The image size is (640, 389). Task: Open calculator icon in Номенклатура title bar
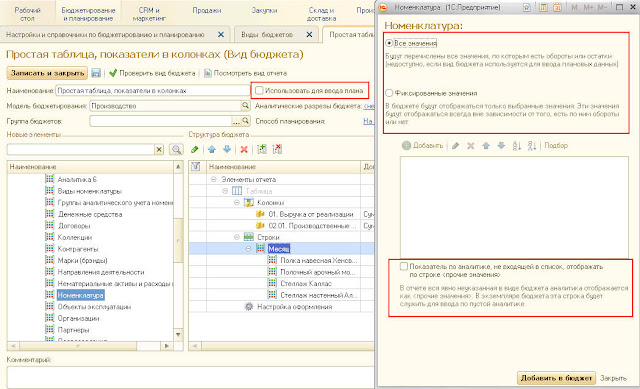pyautogui.click(x=543, y=7)
